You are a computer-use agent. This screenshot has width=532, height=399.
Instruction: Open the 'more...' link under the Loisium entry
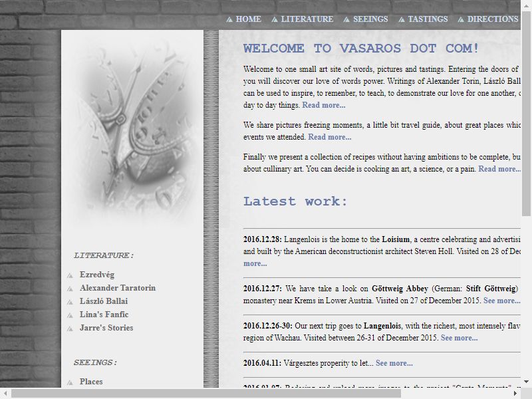tap(255, 263)
